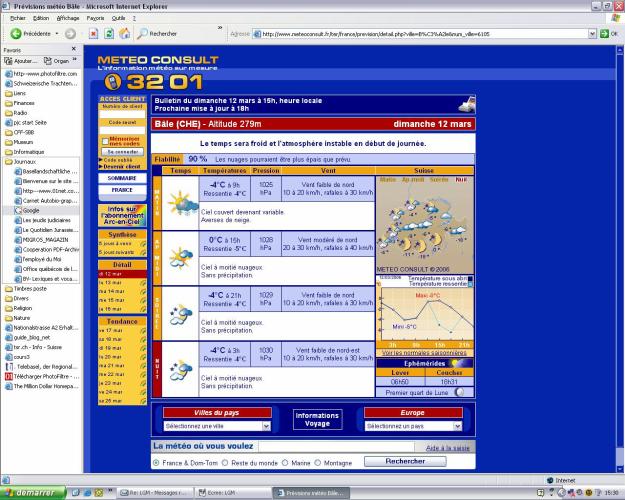Screen dimensions: 625x500
Task: Open the address bar dropdown arrow
Action: (x=592, y=34)
